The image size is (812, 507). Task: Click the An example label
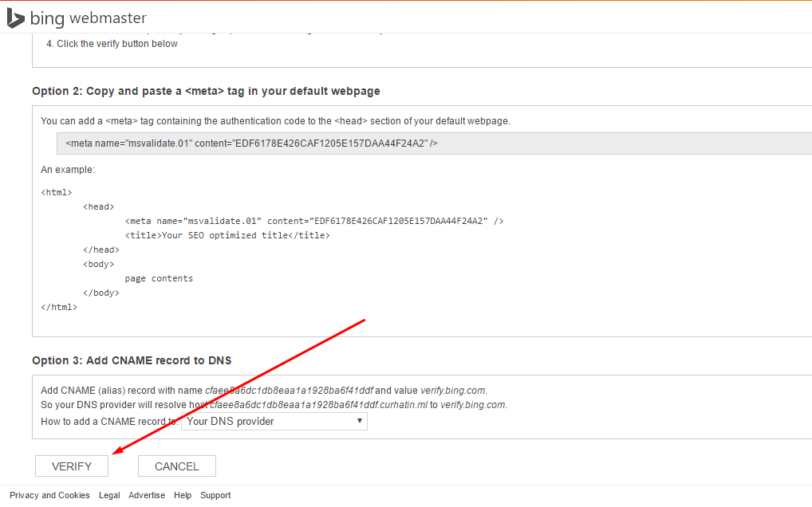68,170
